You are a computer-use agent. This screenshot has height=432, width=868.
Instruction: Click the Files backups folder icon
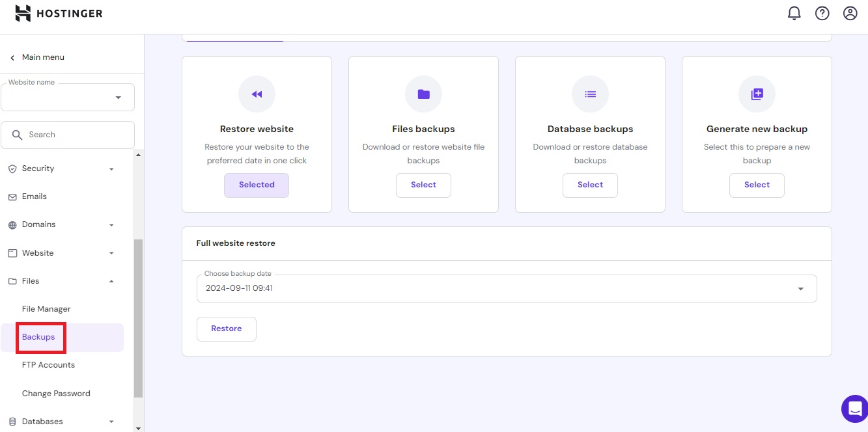[x=423, y=94]
